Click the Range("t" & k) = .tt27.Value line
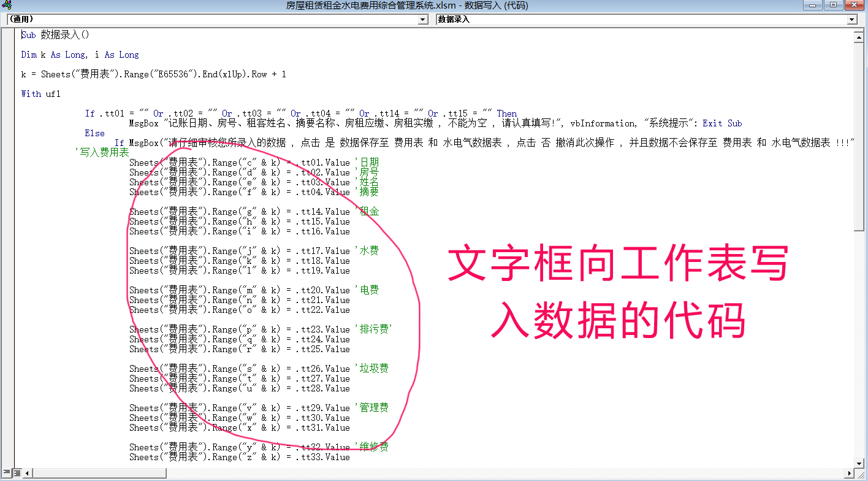This screenshot has height=481, width=868. pos(240,379)
